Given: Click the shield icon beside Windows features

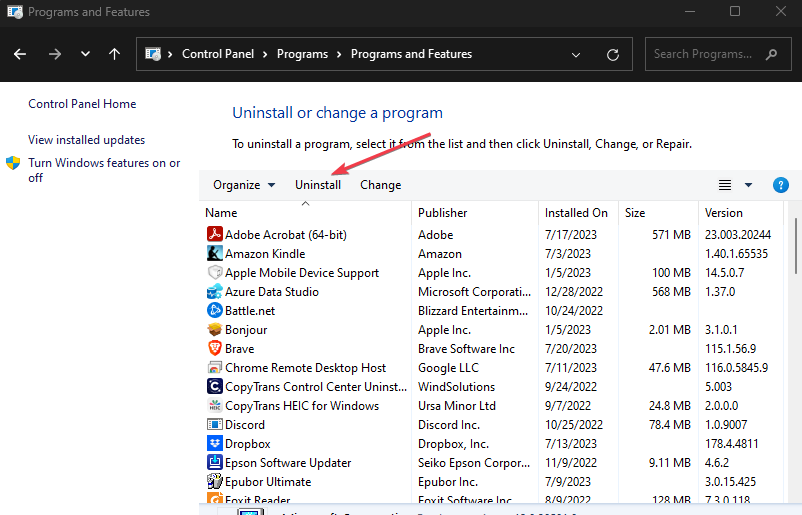Looking at the screenshot, I should (x=13, y=163).
